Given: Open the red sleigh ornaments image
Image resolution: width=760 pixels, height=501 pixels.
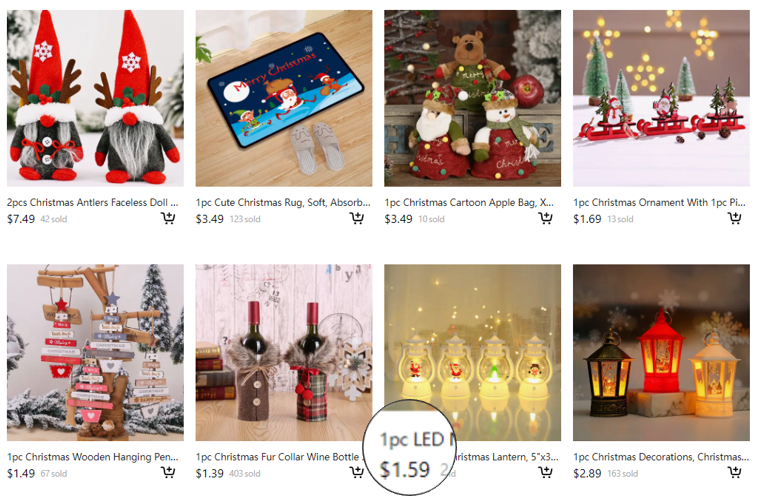Looking at the screenshot, I should click(x=661, y=98).
